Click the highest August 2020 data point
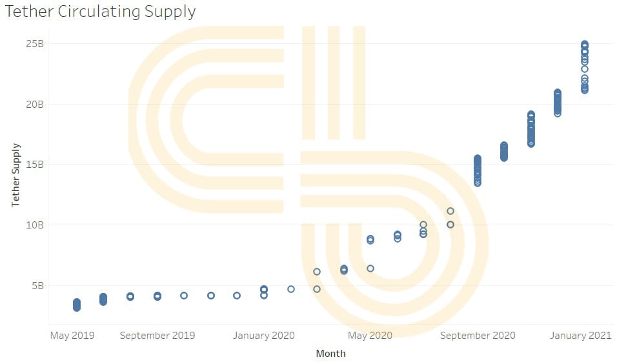 tap(450, 211)
